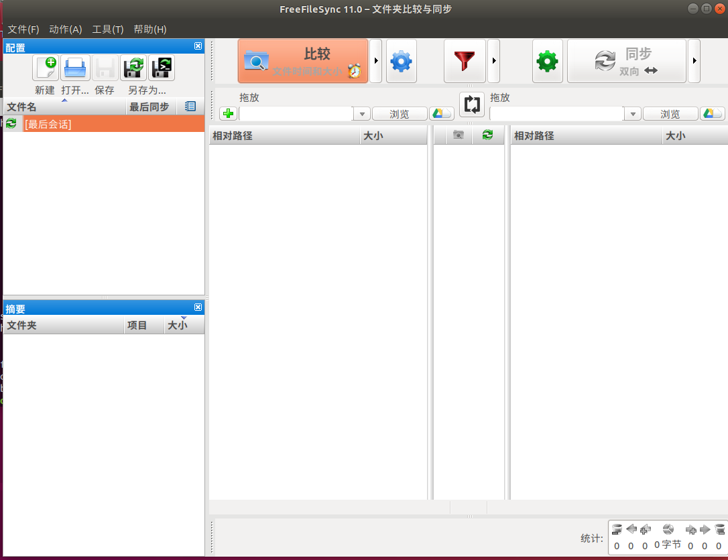Add a folder pair with the green plus

(228, 114)
